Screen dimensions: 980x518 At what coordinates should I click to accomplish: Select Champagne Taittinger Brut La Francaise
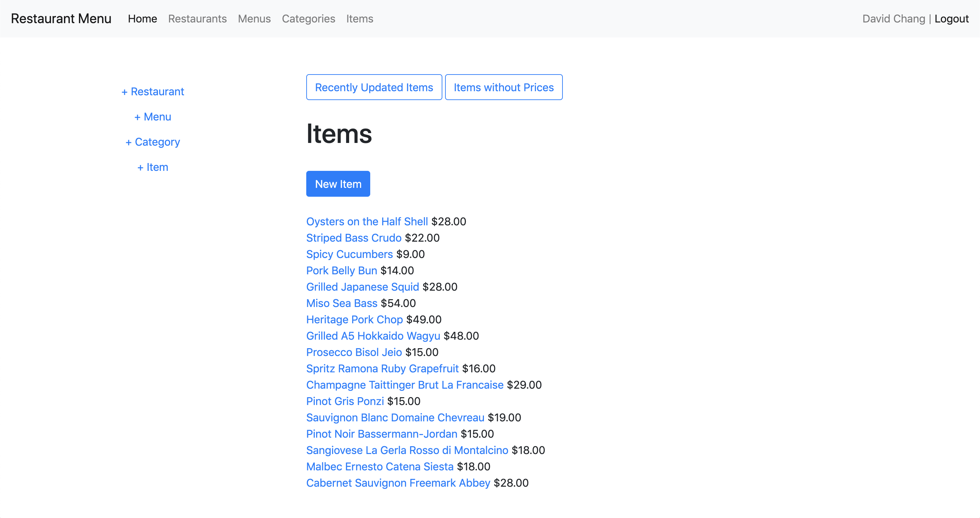point(404,385)
